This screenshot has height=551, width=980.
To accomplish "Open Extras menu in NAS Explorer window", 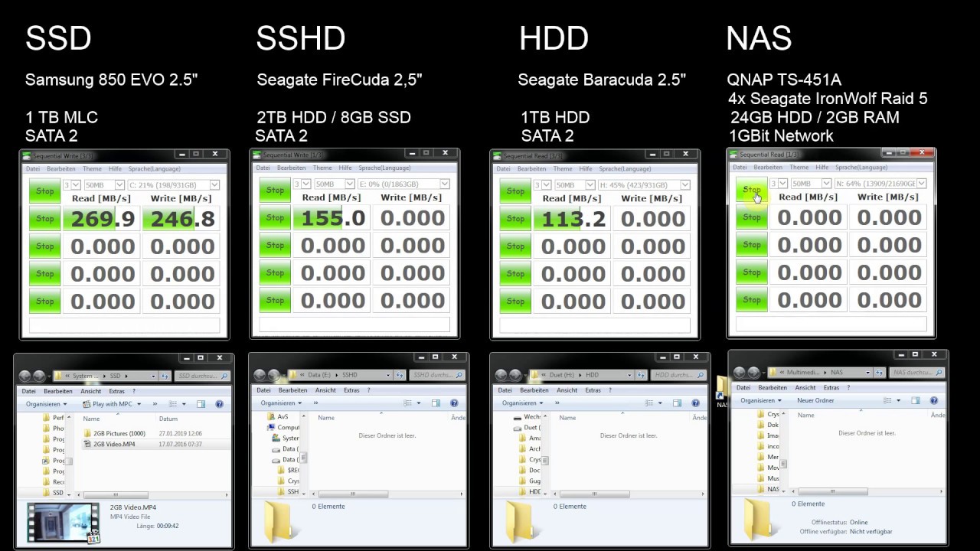I will pyautogui.click(x=831, y=388).
